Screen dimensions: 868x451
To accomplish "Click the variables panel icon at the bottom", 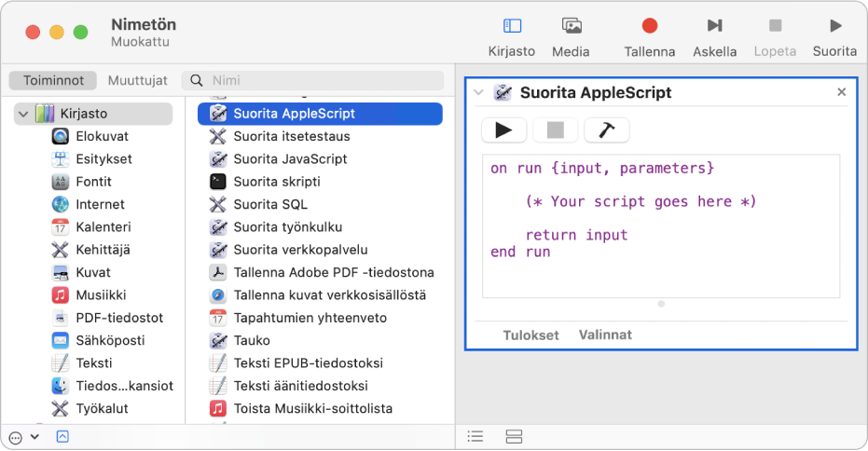I will [x=513, y=436].
